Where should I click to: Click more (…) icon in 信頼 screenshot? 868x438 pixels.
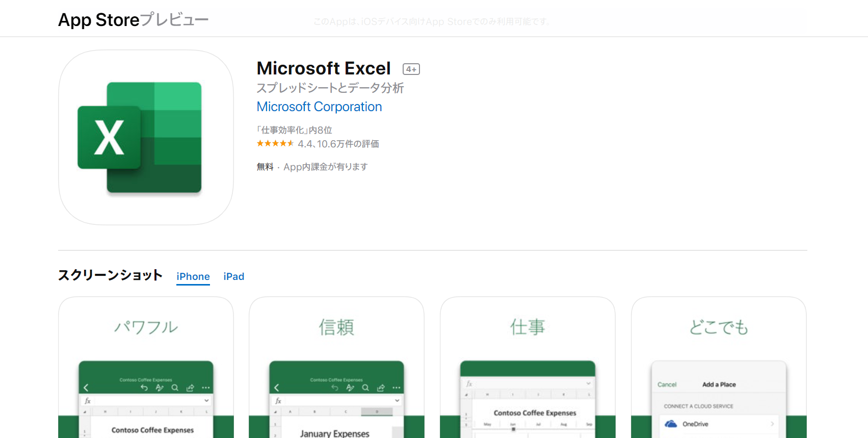(x=396, y=388)
